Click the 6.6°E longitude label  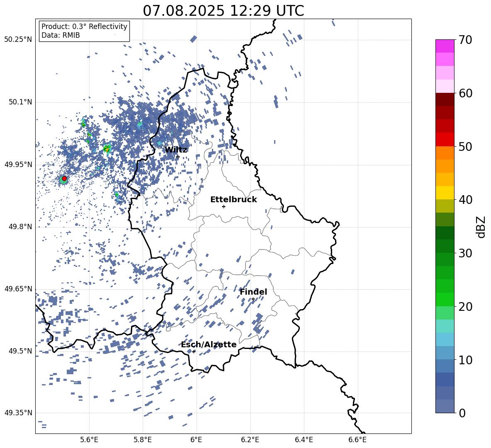pos(357,440)
